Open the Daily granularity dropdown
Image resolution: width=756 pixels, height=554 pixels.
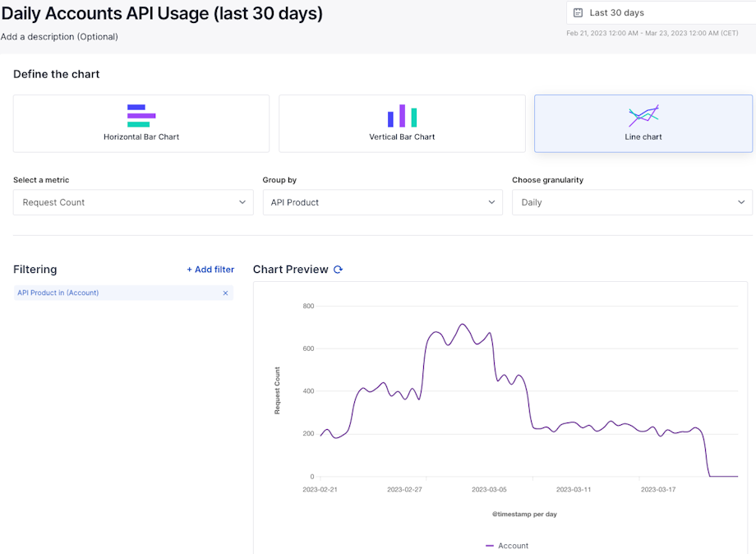point(631,202)
